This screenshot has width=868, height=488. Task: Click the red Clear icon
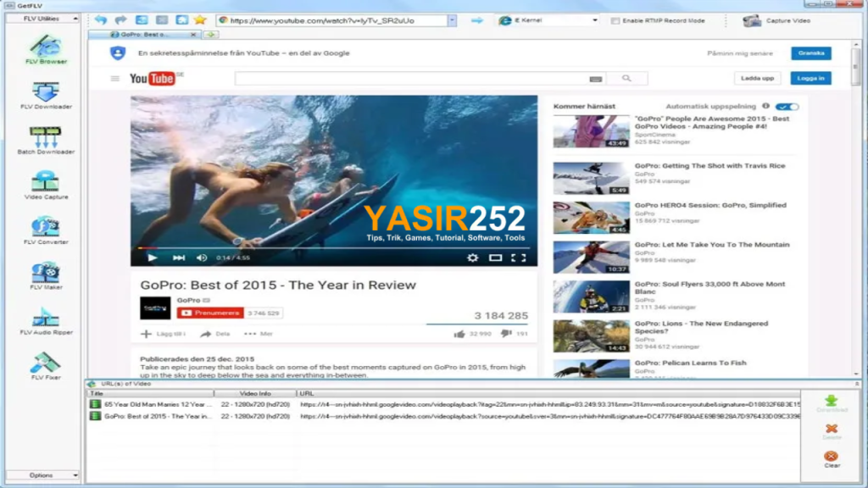pyautogui.click(x=831, y=458)
